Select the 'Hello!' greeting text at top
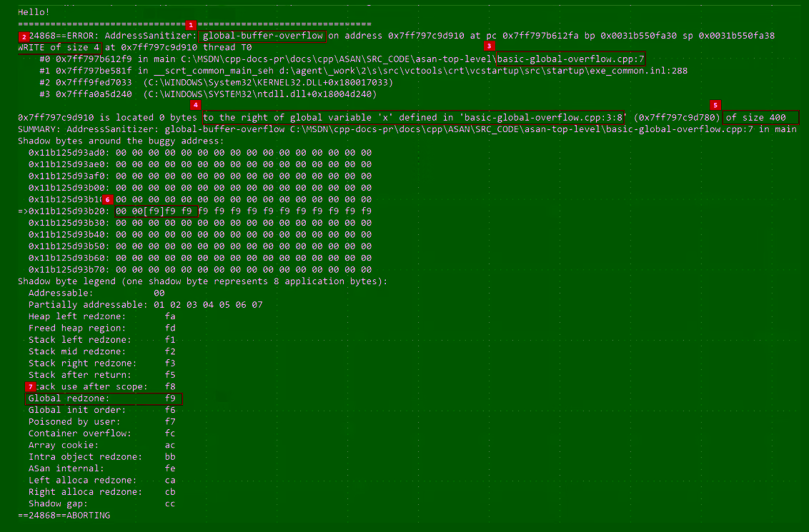The height and width of the screenshot is (532, 809). coord(33,11)
